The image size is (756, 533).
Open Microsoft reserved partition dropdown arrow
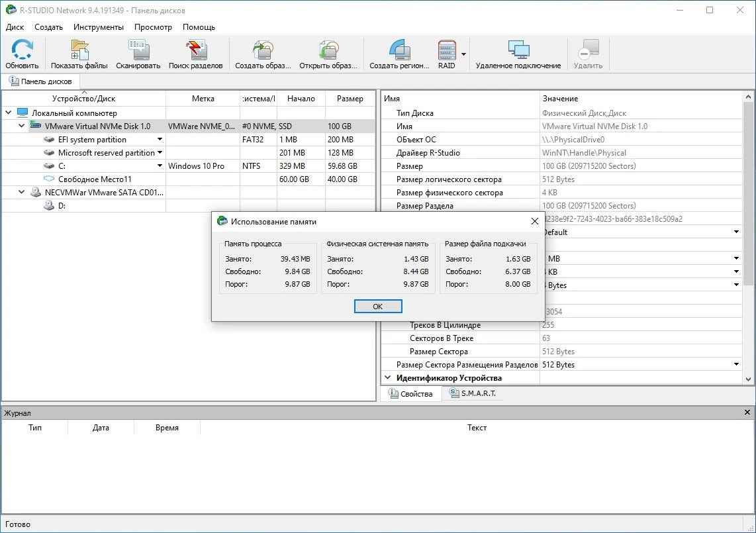click(160, 152)
